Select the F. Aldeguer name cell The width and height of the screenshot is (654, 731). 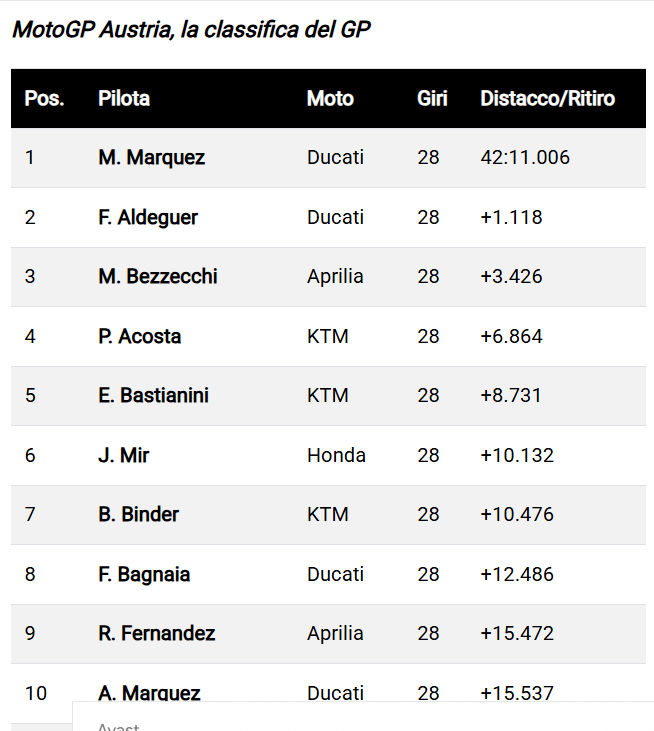coord(148,217)
